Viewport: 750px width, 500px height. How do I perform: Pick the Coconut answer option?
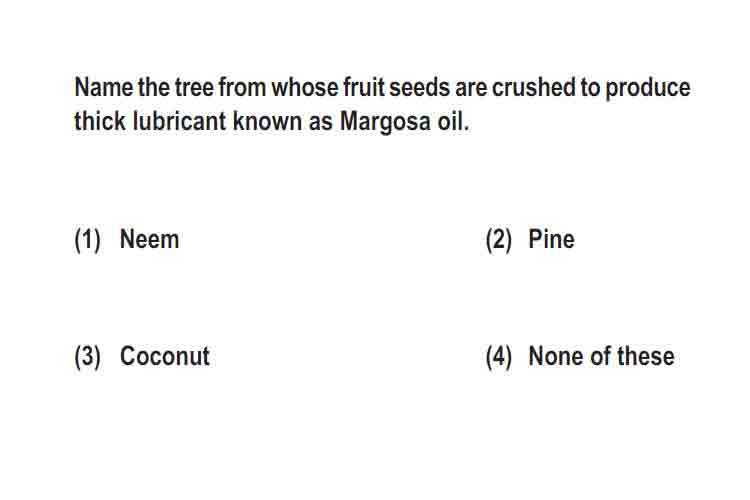pos(165,356)
